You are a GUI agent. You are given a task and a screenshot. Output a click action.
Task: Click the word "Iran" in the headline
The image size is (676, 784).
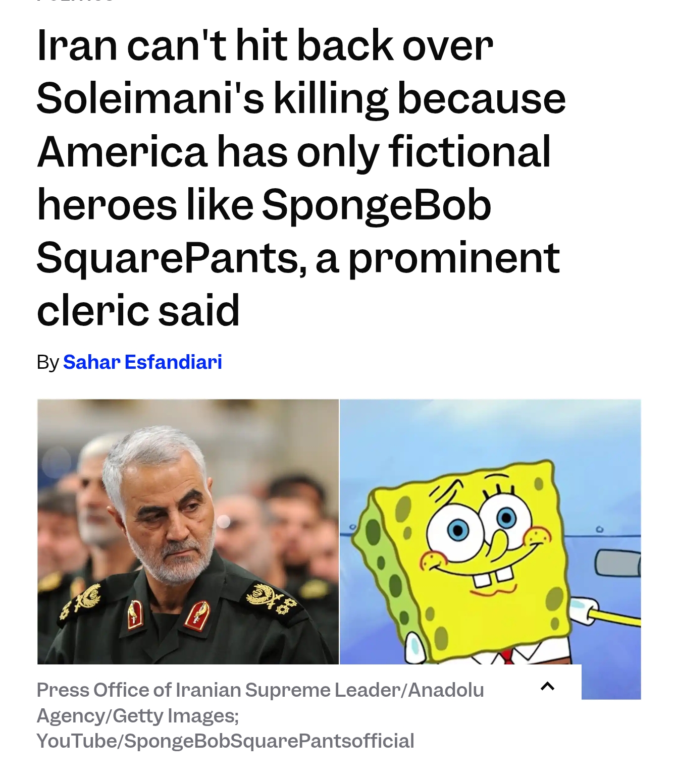77,45
